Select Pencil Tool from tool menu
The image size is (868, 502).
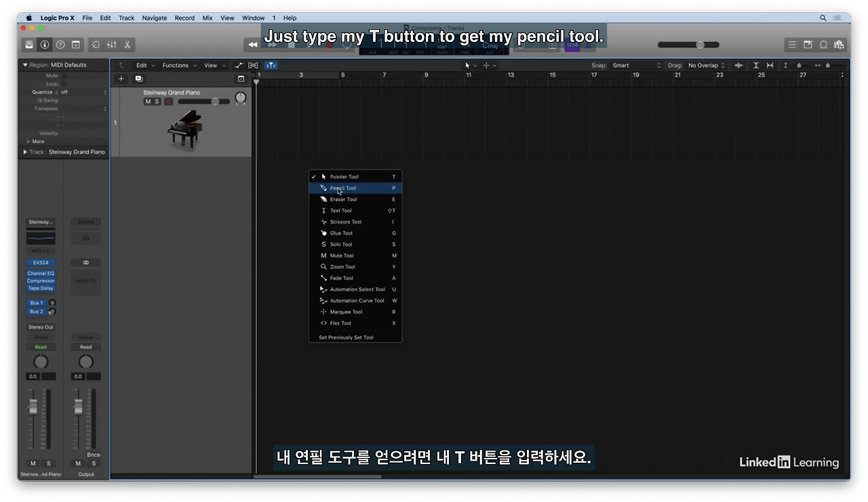click(x=355, y=188)
